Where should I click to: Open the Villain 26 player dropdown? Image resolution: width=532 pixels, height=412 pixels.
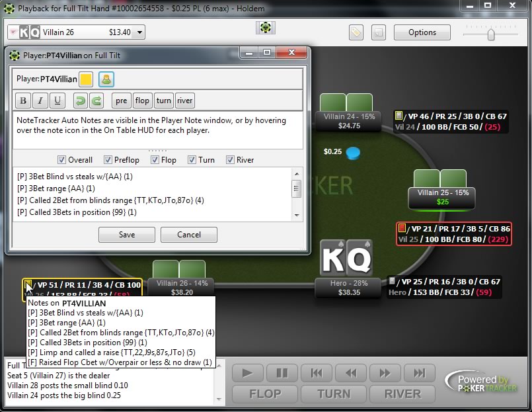pyautogui.click(x=140, y=32)
